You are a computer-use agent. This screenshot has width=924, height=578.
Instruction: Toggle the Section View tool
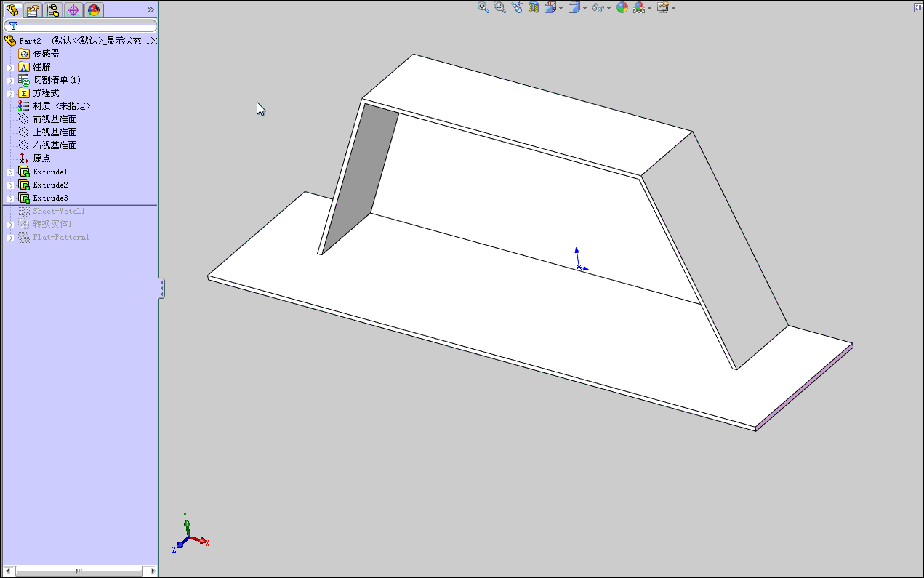click(534, 7)
